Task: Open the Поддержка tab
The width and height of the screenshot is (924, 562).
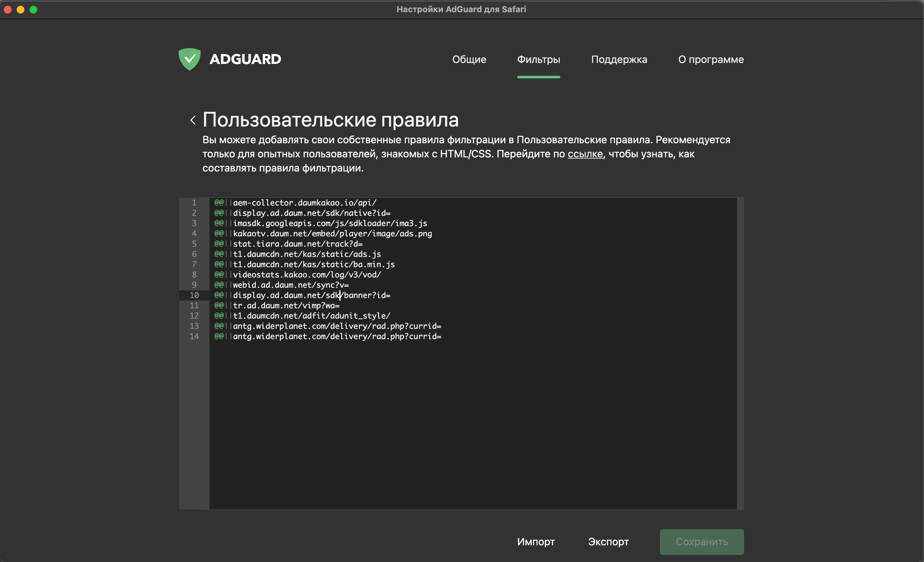Action: 619,59
